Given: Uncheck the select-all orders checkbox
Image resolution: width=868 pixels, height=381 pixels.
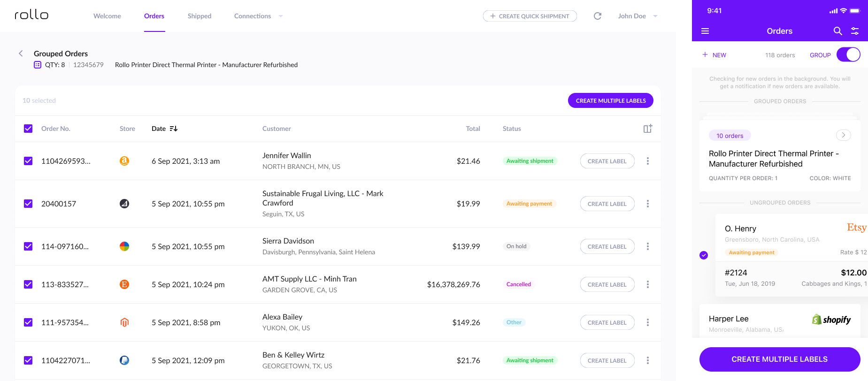Looking at the screenshot, I should 28,129.
